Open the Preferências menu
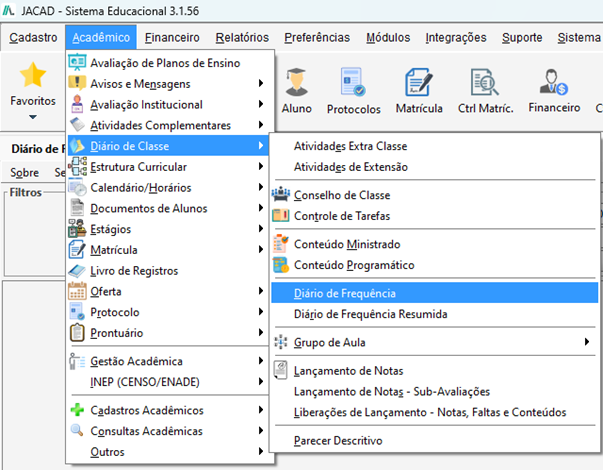Image resolution: width=603 pixels, height=470 pixels. tap(317, 38)
